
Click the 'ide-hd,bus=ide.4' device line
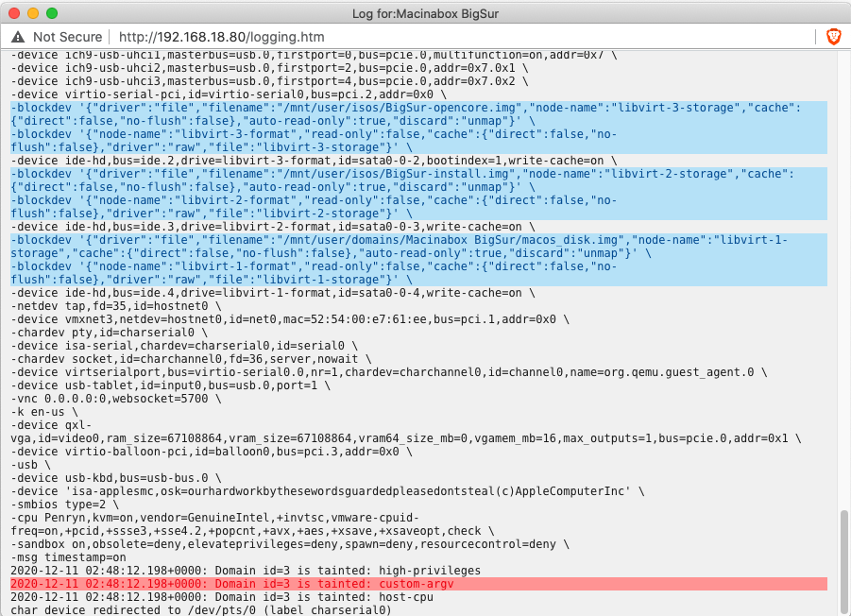click(x=272, y=293)
